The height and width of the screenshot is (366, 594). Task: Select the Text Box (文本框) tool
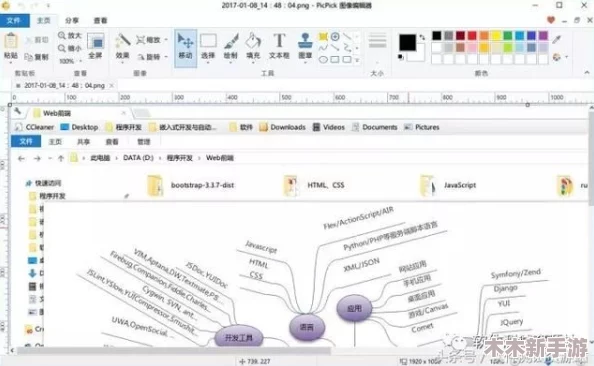(279, 46)
